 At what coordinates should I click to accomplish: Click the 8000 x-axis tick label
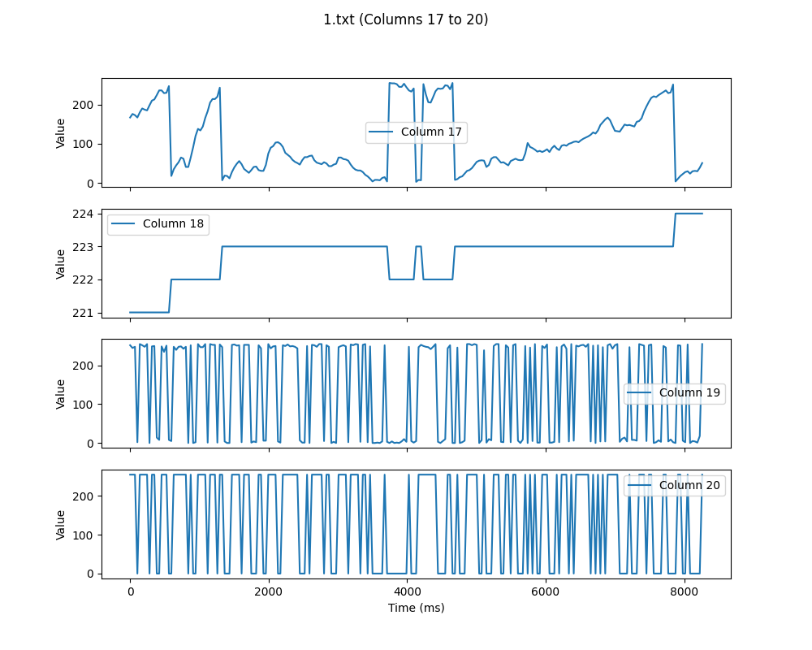click(684, 591)
